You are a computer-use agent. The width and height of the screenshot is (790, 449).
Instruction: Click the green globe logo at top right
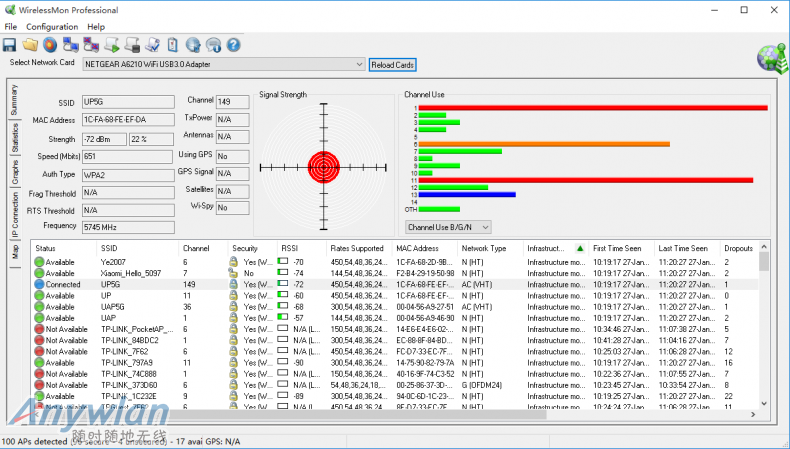[x=771, y=58]
